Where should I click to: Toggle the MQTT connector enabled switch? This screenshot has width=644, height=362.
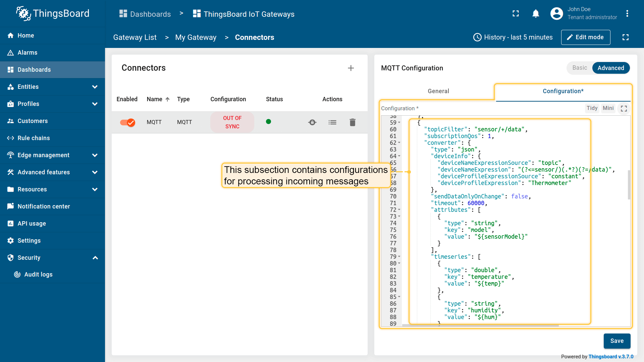[128, 122]
